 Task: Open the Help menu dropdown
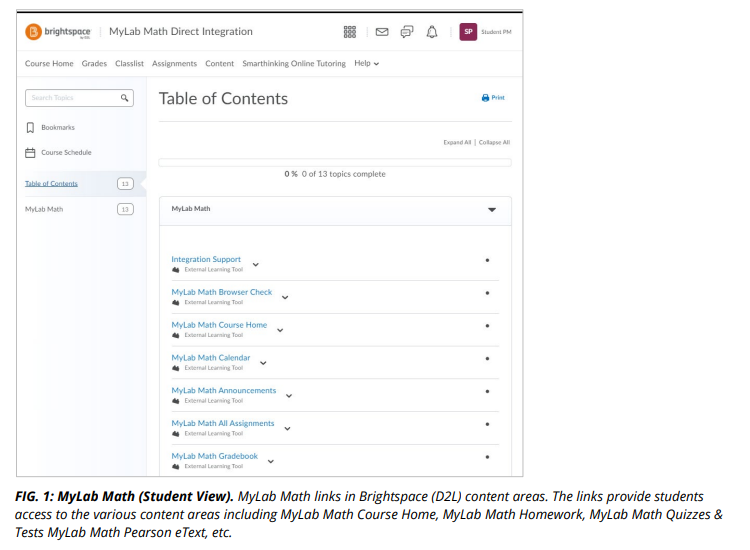click(x=367, y=63)
